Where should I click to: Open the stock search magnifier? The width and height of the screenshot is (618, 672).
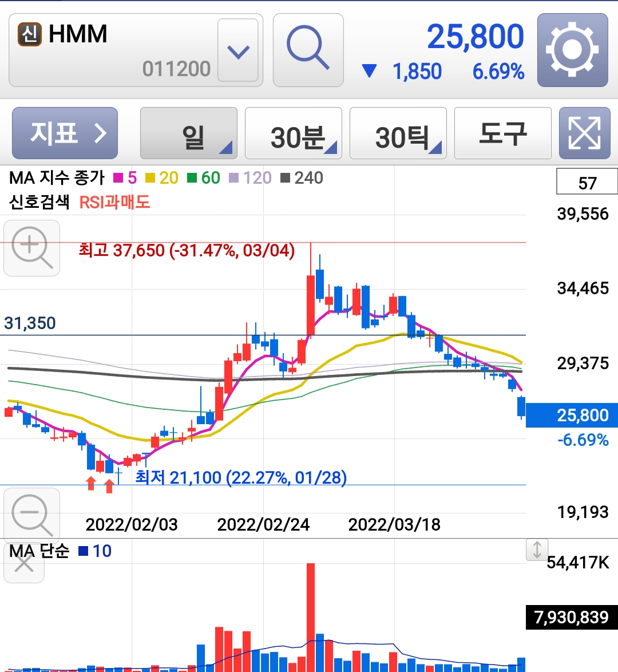308,50
